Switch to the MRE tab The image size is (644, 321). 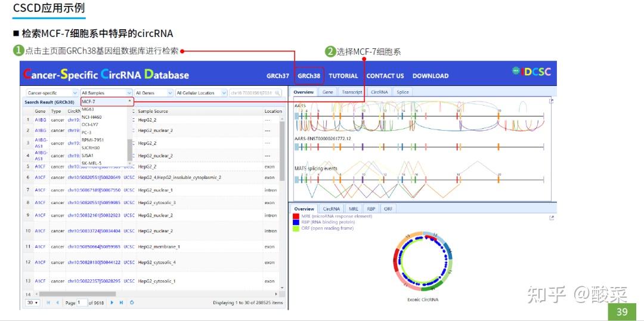coord(353,209)
